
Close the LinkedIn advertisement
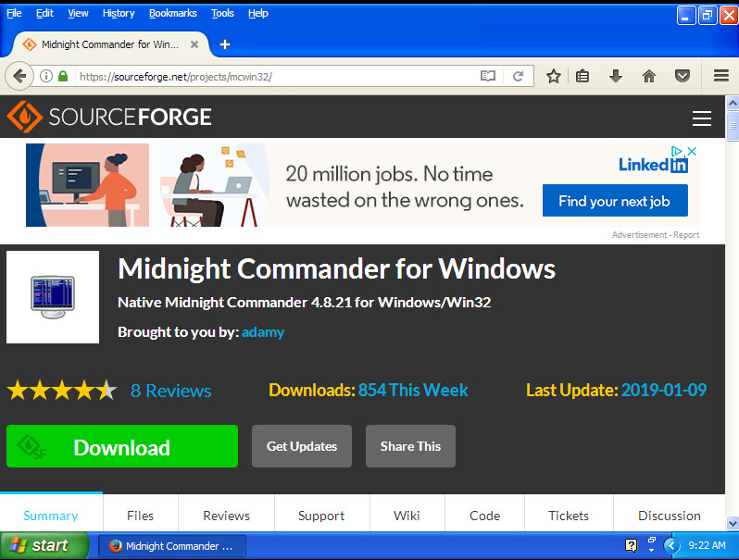pyautogui.click(x=692, y=151)
